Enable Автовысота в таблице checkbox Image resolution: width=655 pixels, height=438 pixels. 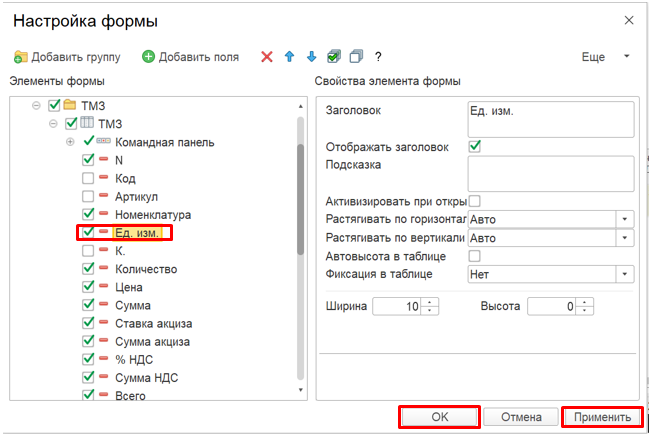[475, 256]
